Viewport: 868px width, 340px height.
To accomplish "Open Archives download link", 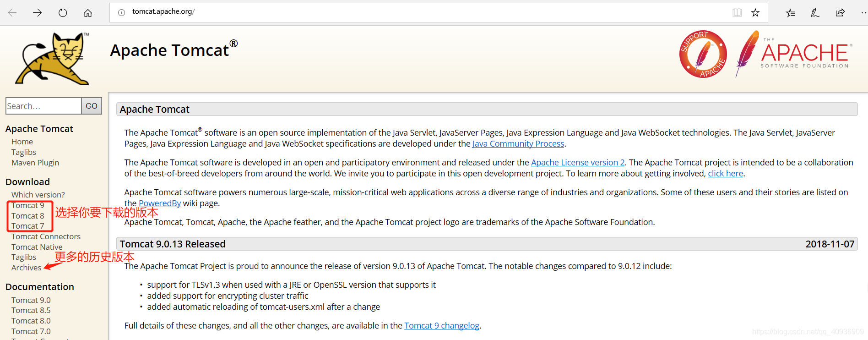I will [x=26, y=268].
